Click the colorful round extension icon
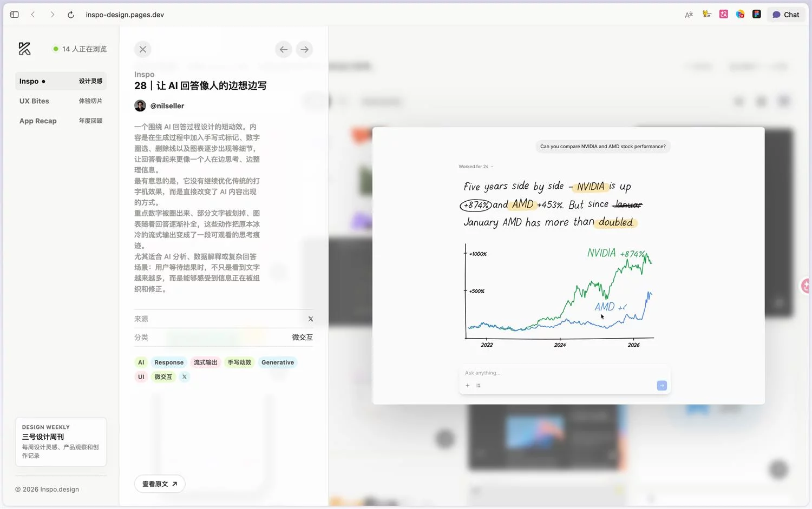The width and height of the screenshot is (812, 509). click(x=740, y=14)
